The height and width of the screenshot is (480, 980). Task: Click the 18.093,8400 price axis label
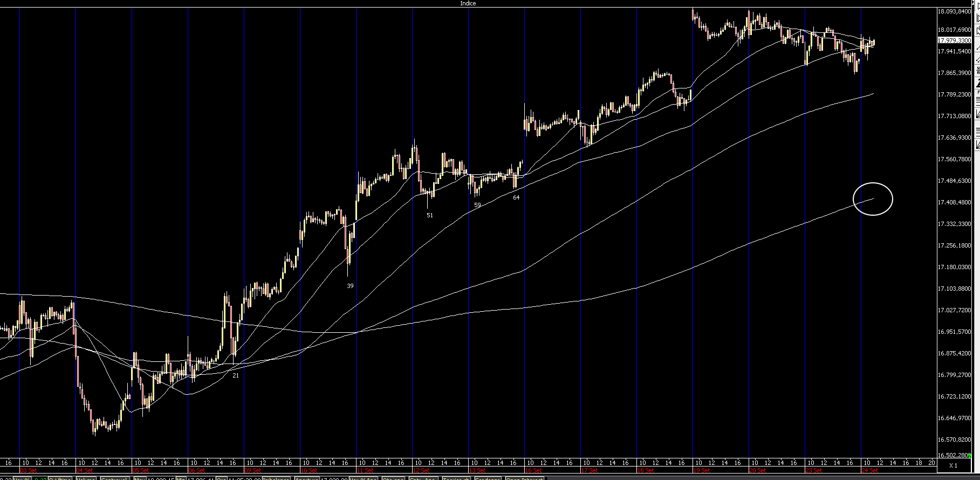954,11
